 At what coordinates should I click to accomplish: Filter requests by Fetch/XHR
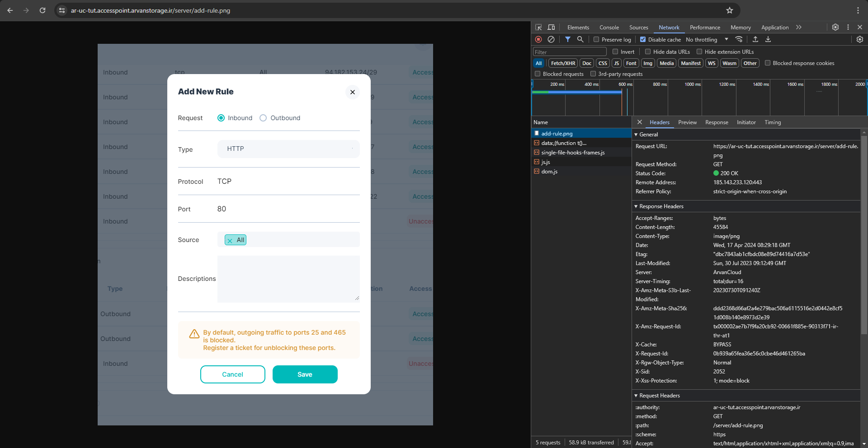coord(563,63)
